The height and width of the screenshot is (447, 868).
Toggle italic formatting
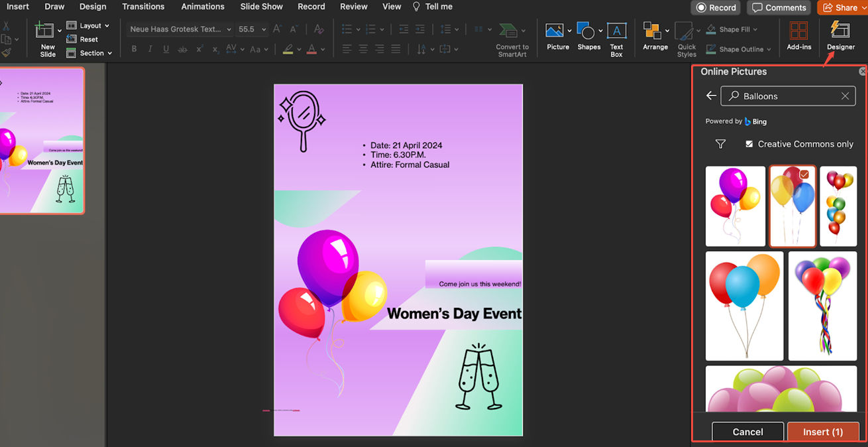coord(150,48)
